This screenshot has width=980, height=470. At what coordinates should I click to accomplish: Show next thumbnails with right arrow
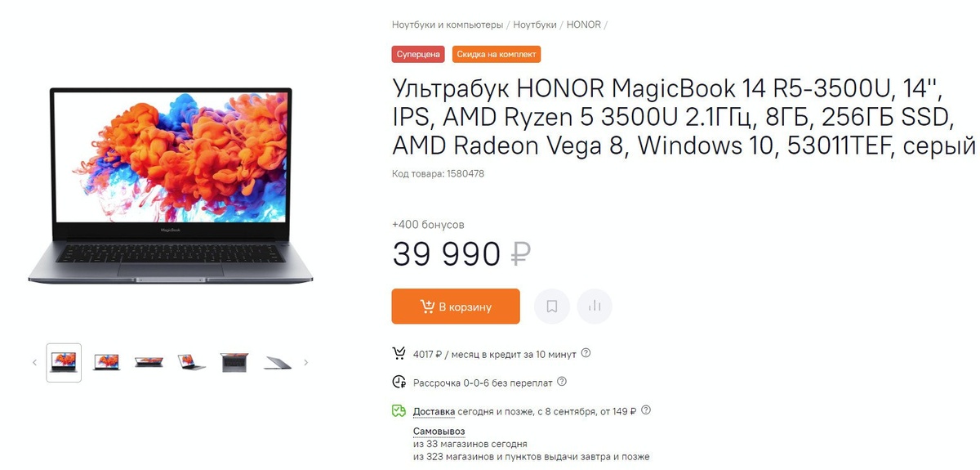point(306,362)
